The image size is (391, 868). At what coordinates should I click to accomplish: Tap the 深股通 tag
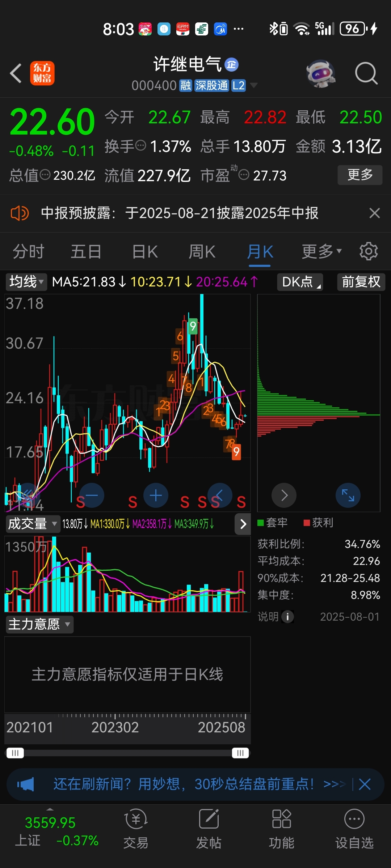(212, 85)
